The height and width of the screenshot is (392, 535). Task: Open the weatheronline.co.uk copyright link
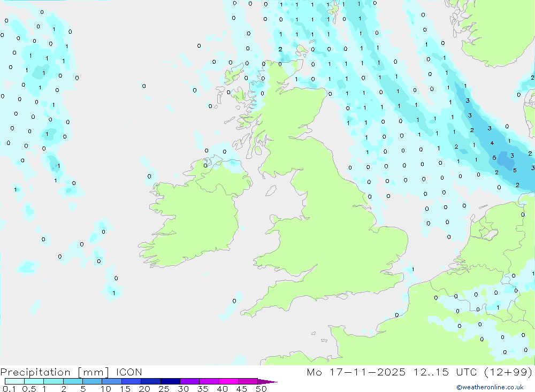(490, 387)
